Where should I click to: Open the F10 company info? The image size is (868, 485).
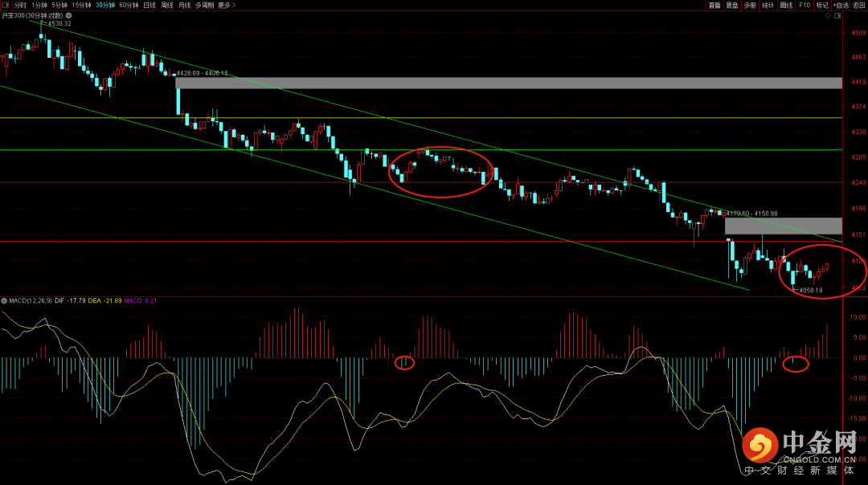pyautogui.click(x=804, y=5)
